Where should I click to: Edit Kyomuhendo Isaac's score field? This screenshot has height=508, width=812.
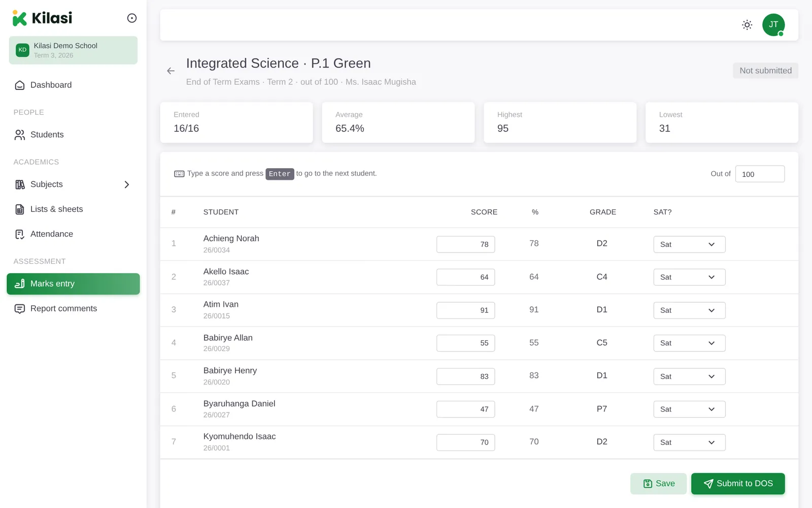pos(465,442)
